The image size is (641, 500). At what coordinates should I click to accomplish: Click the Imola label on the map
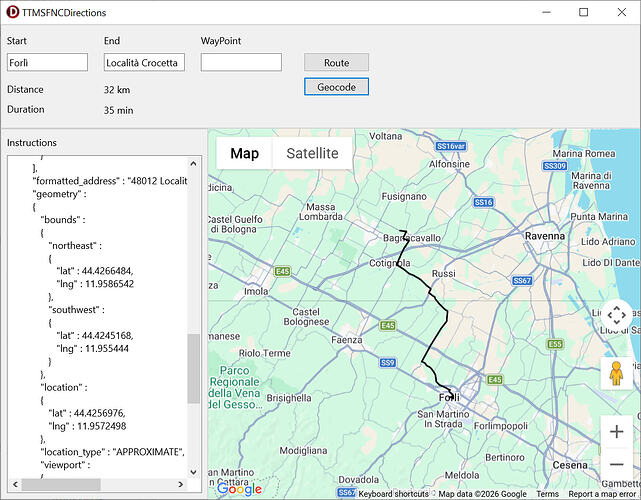click(256, 291)
